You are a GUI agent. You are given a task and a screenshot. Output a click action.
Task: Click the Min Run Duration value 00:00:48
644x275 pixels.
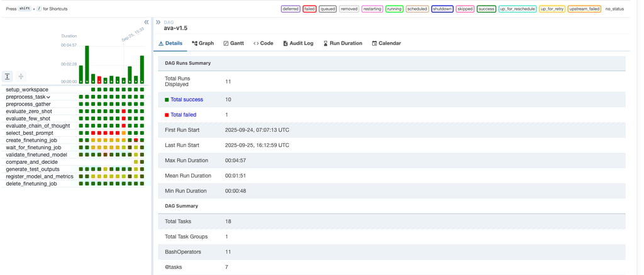click(235, 191)
